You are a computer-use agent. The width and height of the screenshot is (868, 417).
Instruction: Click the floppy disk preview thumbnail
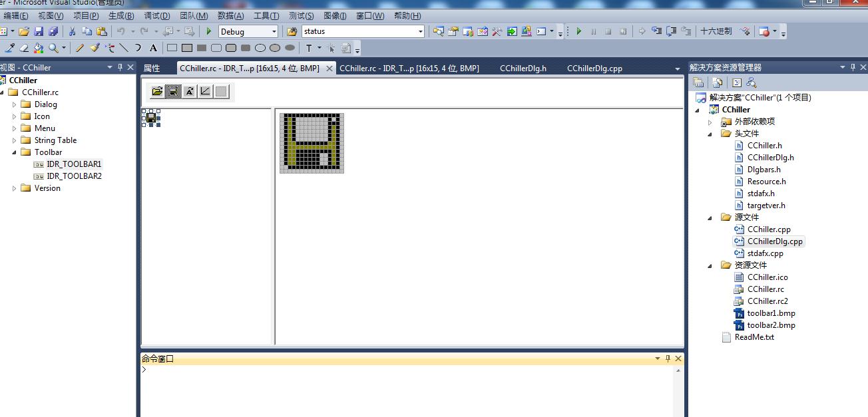pyautogui.click(x=150, y=118)
